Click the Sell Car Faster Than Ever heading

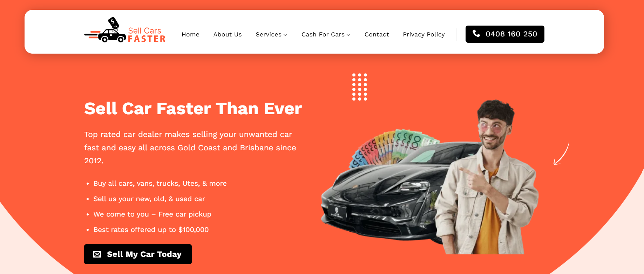pos(193,108)
